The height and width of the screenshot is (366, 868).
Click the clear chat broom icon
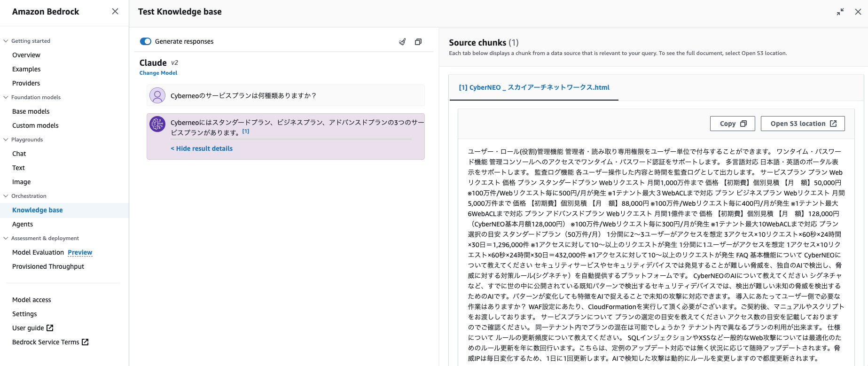[x=402, y=42]
